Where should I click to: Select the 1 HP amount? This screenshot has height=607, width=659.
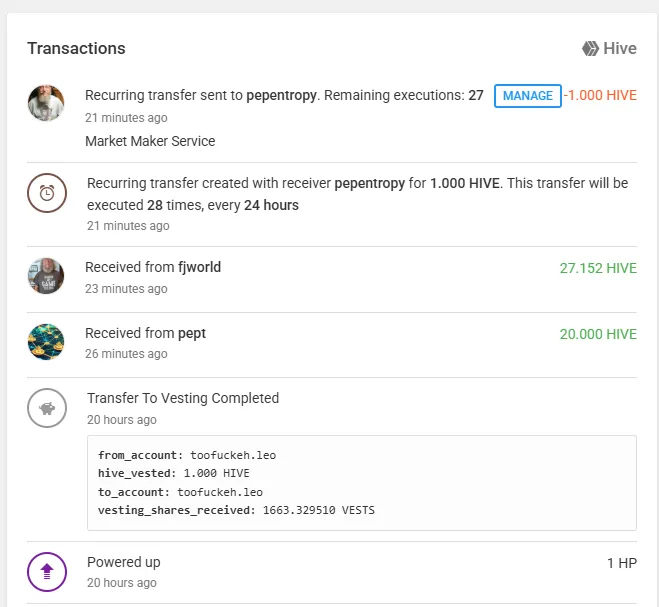622,563
